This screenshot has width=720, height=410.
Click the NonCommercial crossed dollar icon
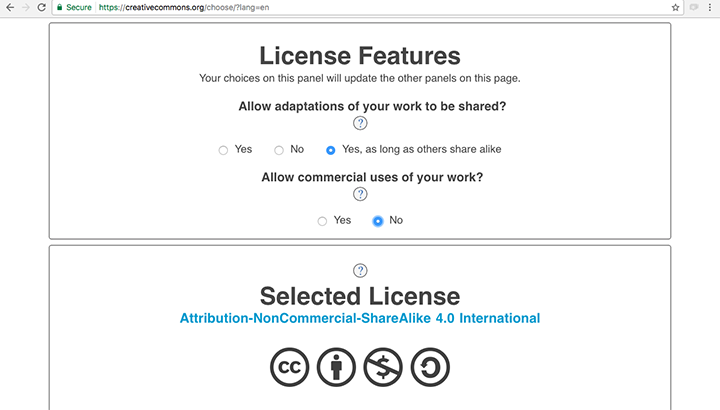coord(383,367)
